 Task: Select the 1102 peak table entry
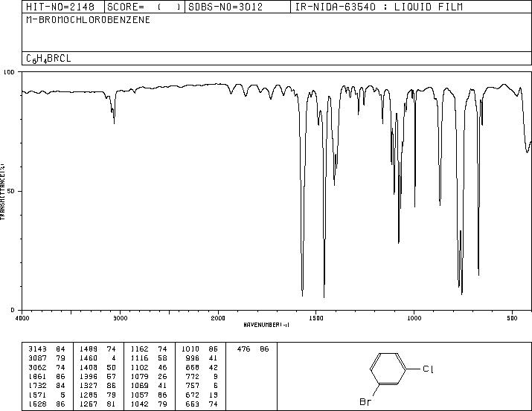(149, 368)
